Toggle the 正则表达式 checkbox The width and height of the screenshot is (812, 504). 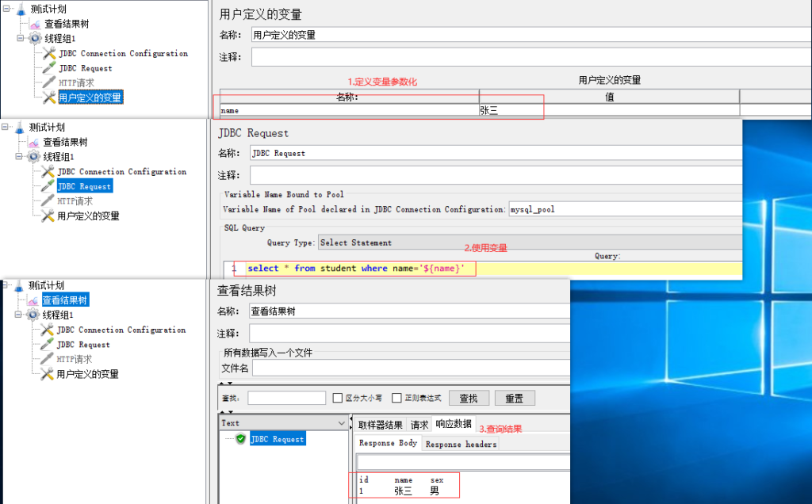point(396,398)
